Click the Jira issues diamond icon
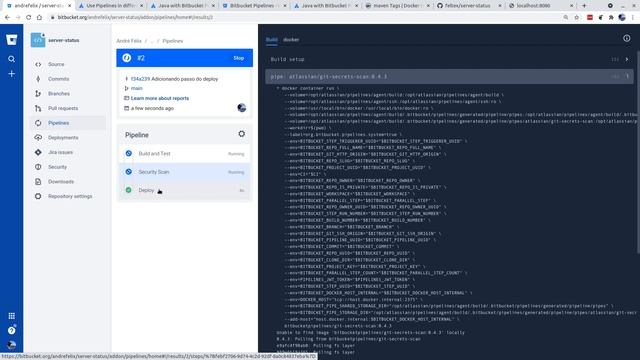This screenshot has height=360, width=640. pyautogui.click(x=38, y=153)
